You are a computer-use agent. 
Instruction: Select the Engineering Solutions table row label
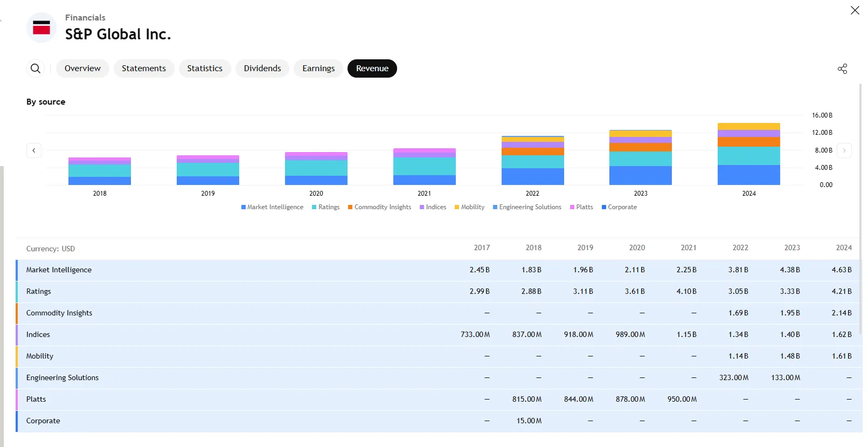pyautogui.click(x=63, y=378)
